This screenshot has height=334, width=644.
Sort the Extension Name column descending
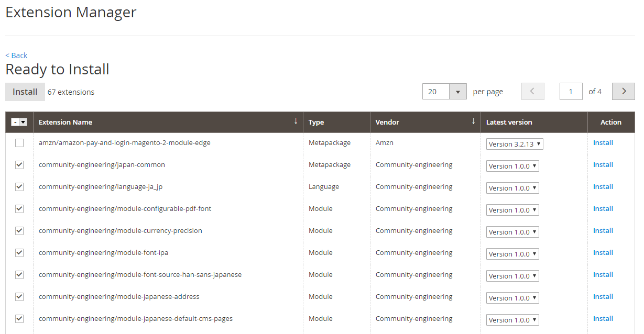(296, 121)
